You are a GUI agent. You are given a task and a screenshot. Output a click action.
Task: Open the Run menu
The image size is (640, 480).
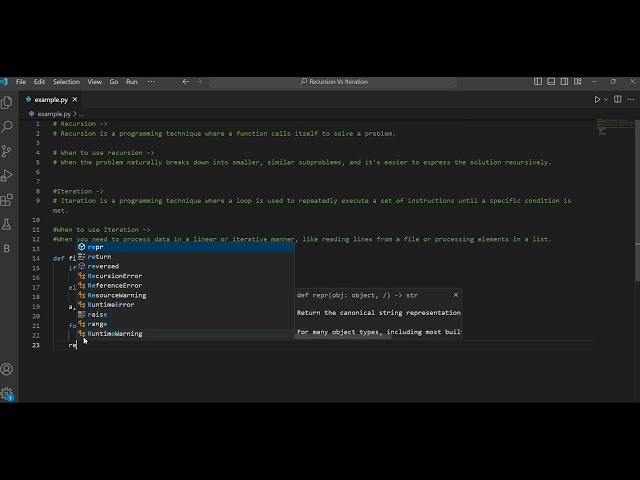point(132,82)
